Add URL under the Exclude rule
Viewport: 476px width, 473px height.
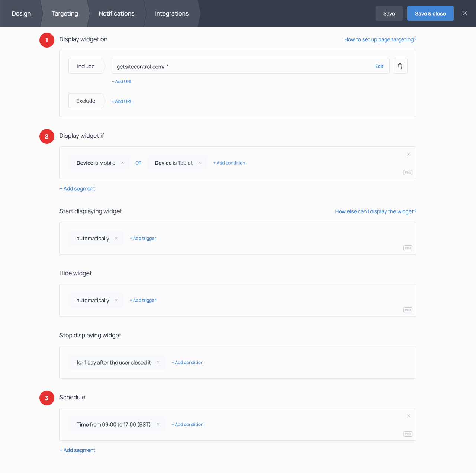tap(122, 101)
